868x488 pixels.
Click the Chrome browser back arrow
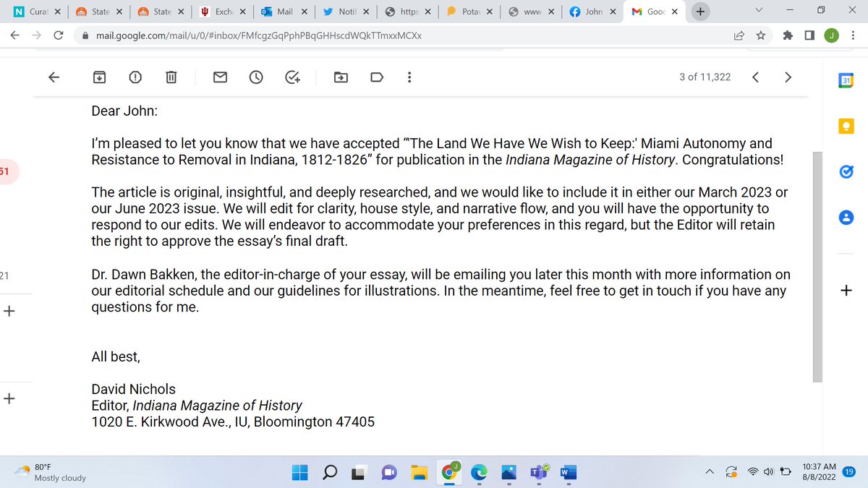(15, 35)
